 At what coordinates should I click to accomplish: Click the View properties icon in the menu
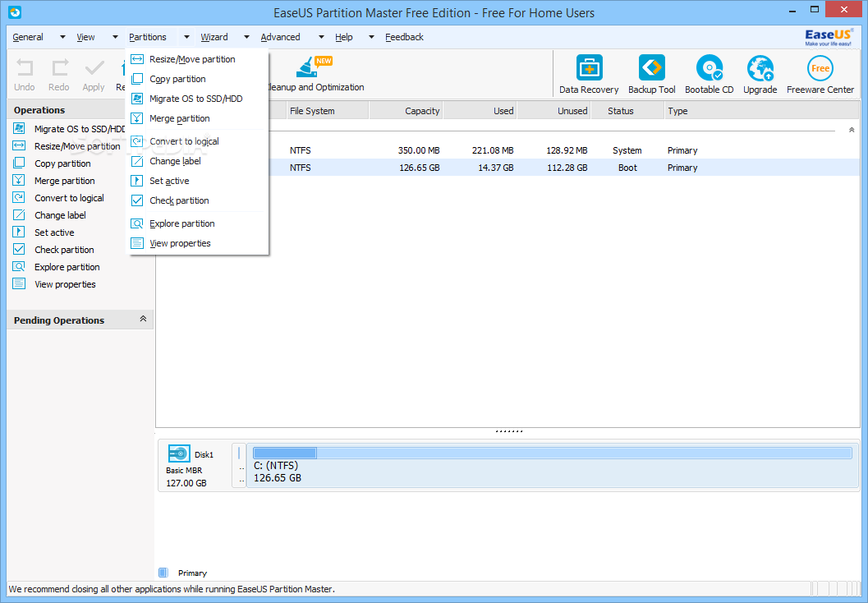tap(137, 243)
